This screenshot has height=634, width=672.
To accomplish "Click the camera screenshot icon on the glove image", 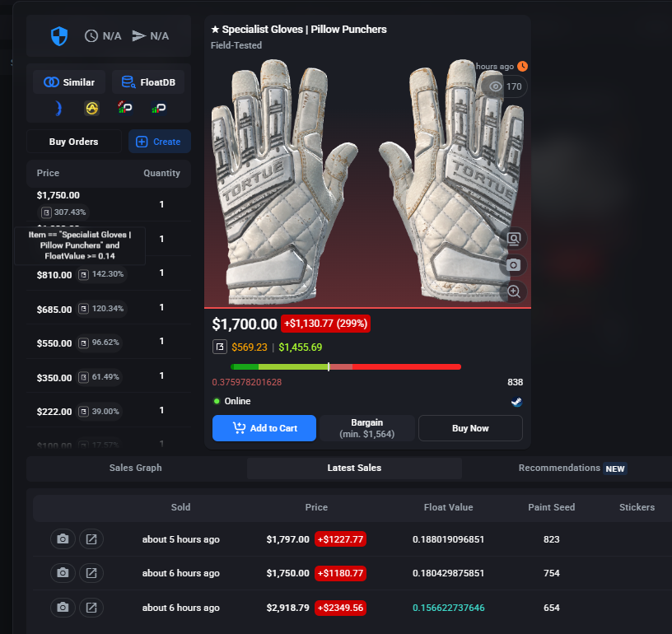I will pos(513,265).
